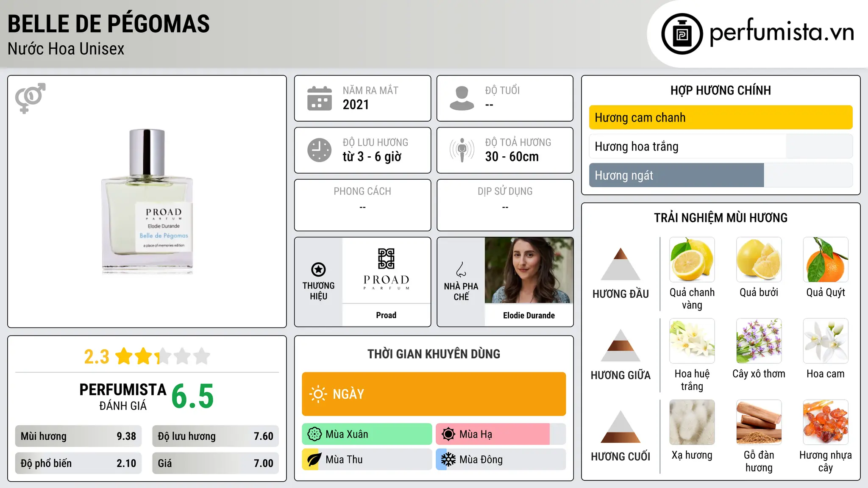Open the Belle de Pégomas bottle image

point(147,202)
